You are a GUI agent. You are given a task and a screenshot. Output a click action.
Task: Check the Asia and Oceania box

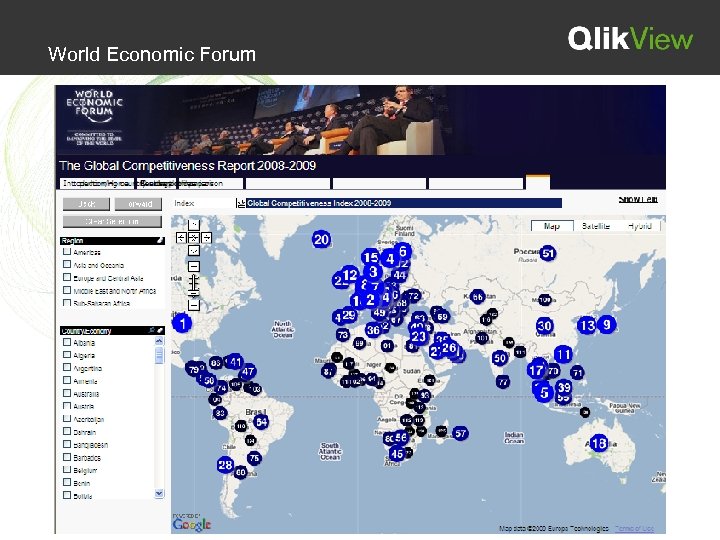coord(67,264)
